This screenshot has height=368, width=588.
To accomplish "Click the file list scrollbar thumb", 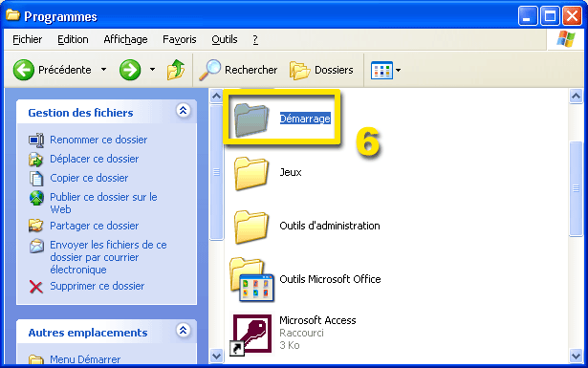I will pos(576,188).
